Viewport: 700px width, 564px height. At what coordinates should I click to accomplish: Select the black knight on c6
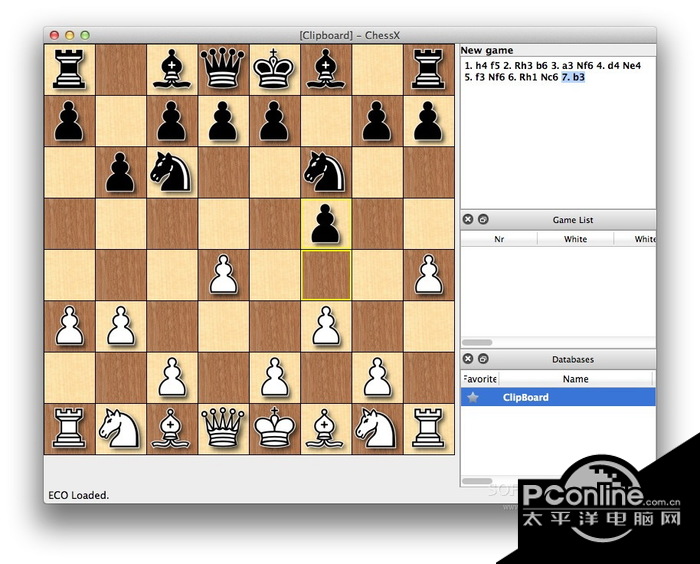coord(171,172)
